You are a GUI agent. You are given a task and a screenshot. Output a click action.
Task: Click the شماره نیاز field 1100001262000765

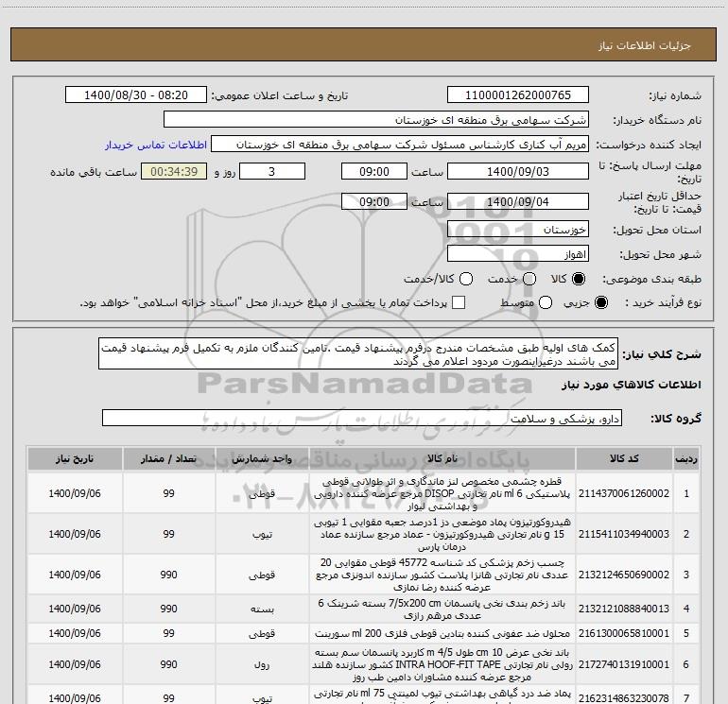pos(517,95)
